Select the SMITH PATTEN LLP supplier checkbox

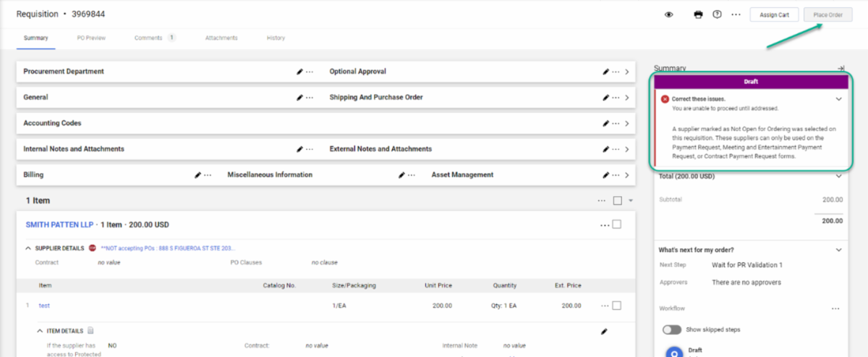click(617, 224)
